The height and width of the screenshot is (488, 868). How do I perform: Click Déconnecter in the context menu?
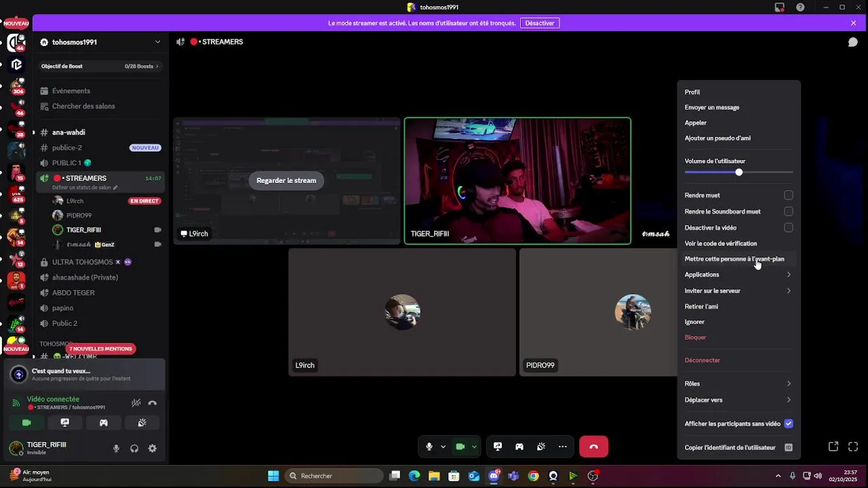tap(738, 361)
